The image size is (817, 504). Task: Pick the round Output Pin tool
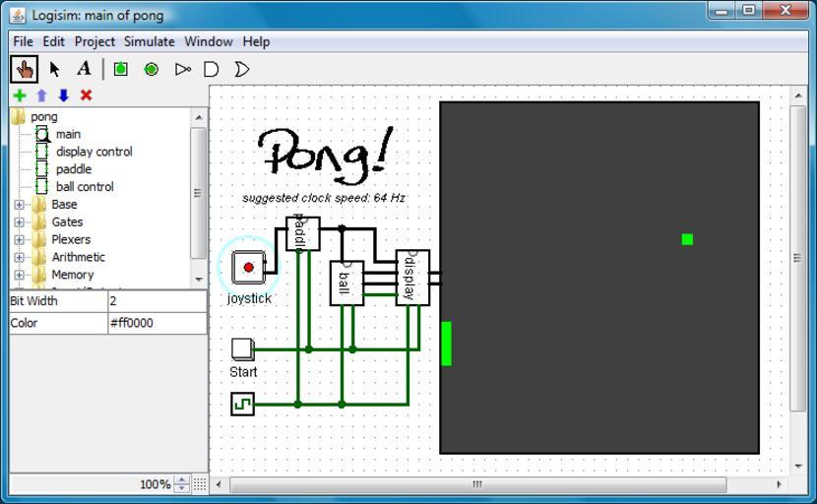(x=151, y=69)
